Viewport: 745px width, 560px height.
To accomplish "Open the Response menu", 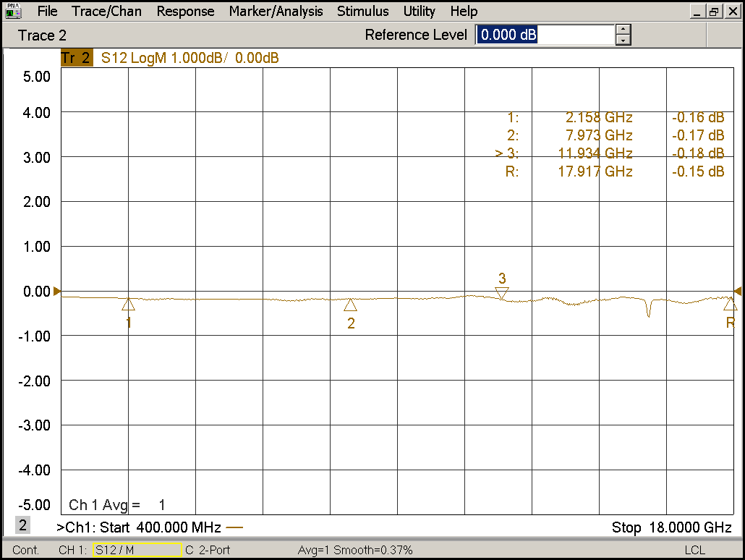I will point(185,12).
